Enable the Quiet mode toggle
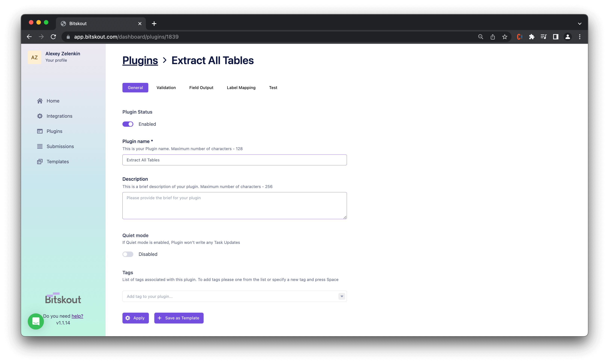 (x=128, y=254)
